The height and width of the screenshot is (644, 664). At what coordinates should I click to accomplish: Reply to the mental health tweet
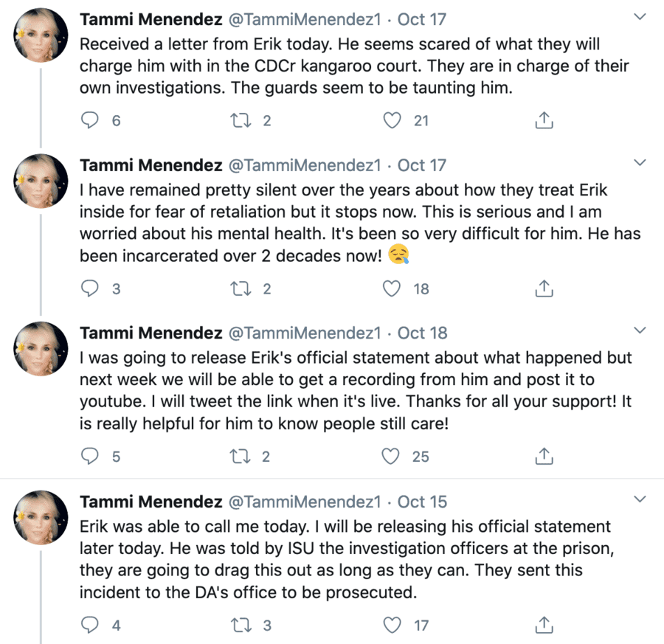point(90,288)
